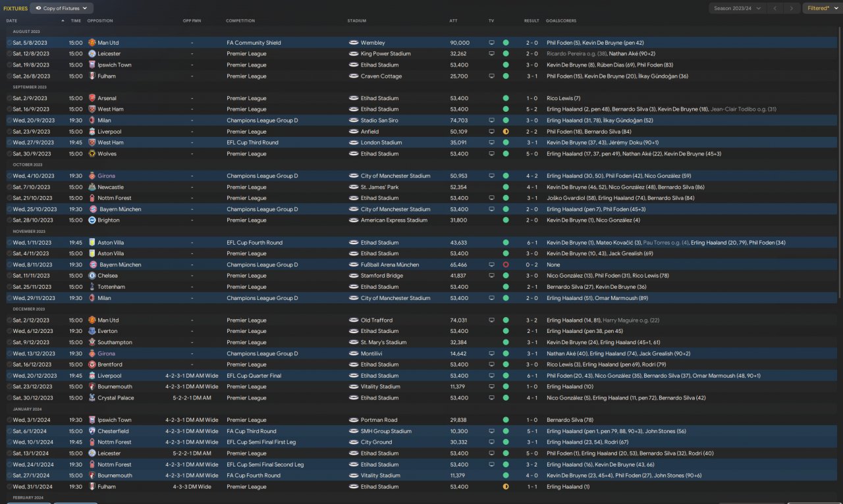Click the Wolves club badge
Image resolution: width=843 pixels, height=504 pixels.
coord(92,154)
